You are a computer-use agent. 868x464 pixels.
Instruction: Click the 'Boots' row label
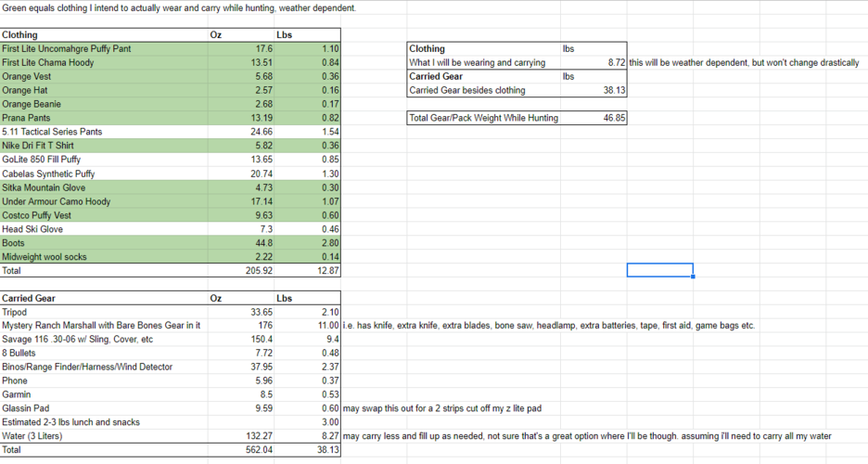pyautogui.click(x=104, y=243)
